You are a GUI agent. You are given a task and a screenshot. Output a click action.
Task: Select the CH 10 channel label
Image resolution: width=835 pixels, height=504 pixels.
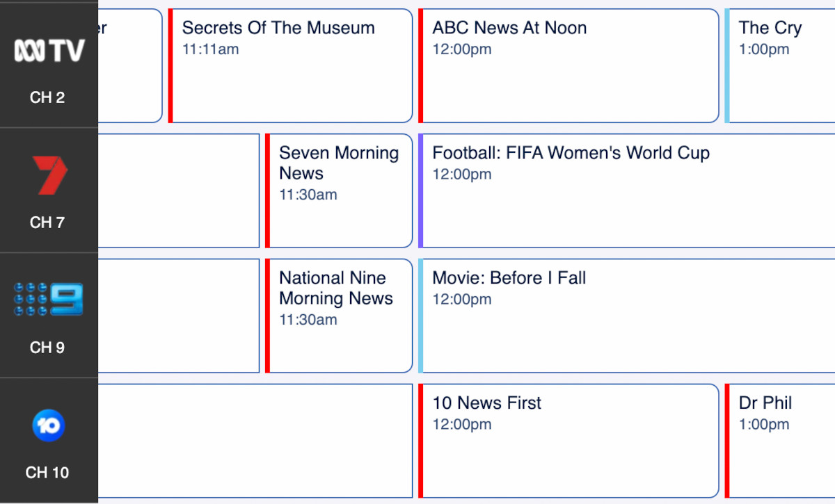coord(47,473)
